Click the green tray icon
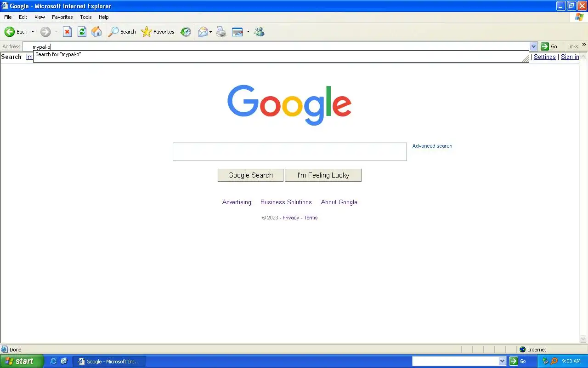 click(x=545, y=361)
